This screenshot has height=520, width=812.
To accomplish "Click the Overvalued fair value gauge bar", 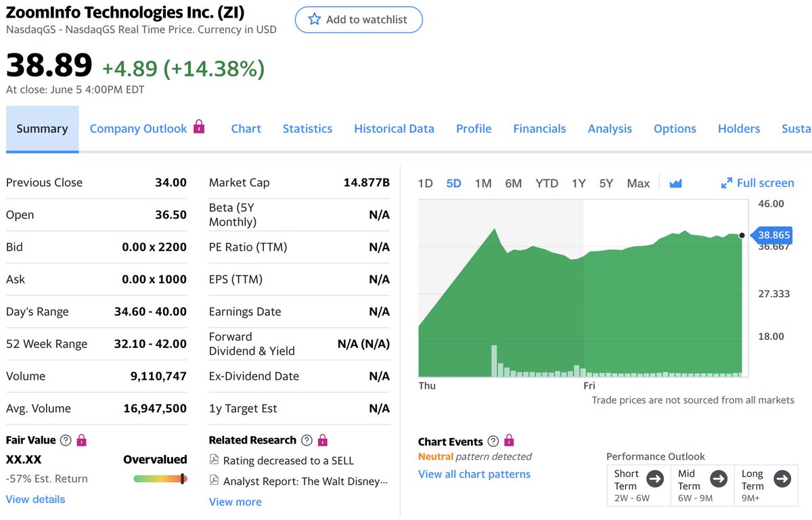I will click(x=160, y=479).
